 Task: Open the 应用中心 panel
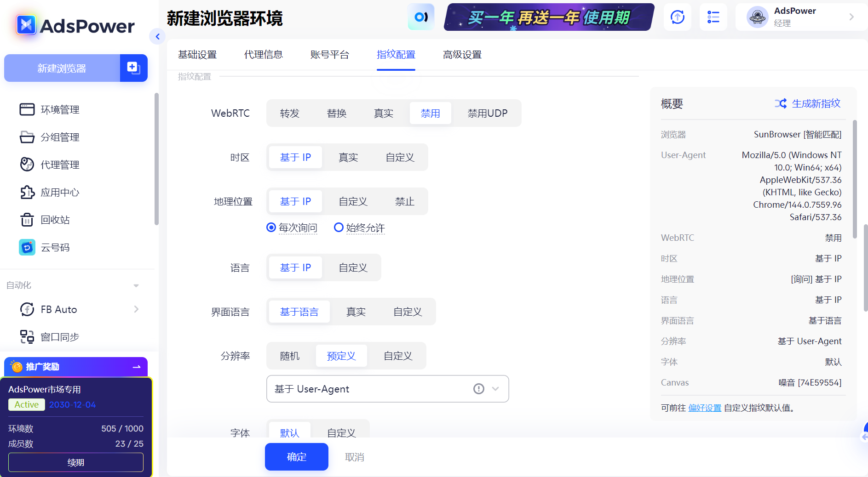60,192
